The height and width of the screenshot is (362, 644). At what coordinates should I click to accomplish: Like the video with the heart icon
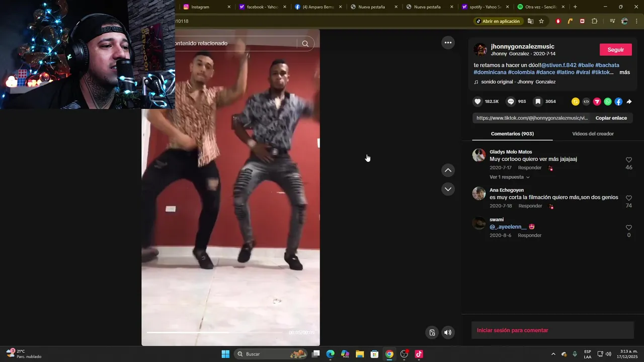tap(477, 102)
